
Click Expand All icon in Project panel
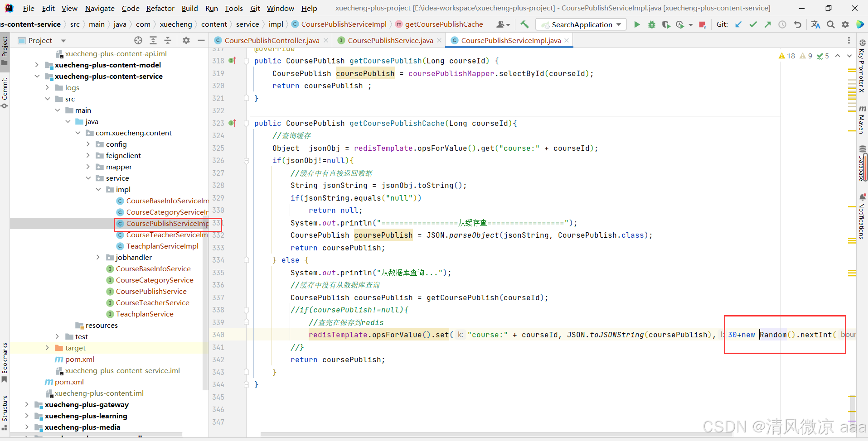(x=153, y=40)
